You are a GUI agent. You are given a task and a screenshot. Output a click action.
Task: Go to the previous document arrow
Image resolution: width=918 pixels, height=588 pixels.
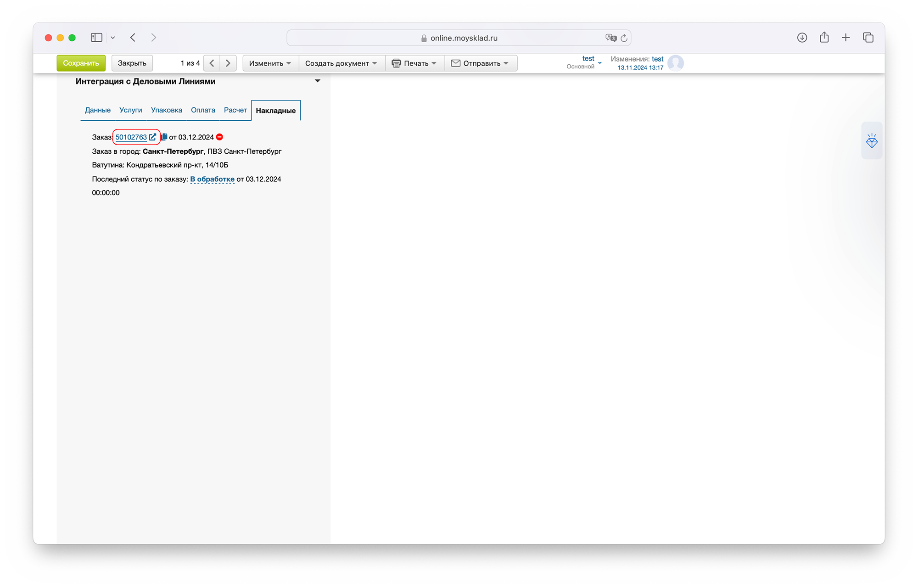pyautogui.click(x=212, y=63)
